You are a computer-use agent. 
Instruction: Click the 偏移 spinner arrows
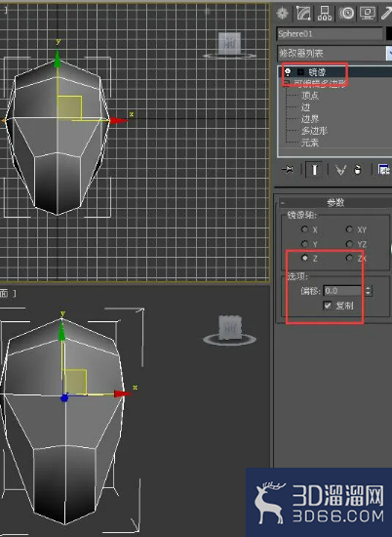tap(368, 291)
